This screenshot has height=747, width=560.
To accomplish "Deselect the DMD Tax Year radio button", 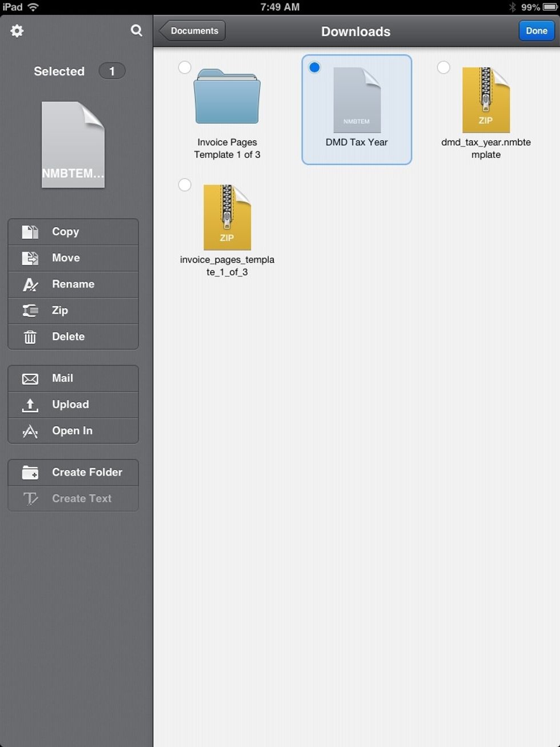I will coord(314,67).
